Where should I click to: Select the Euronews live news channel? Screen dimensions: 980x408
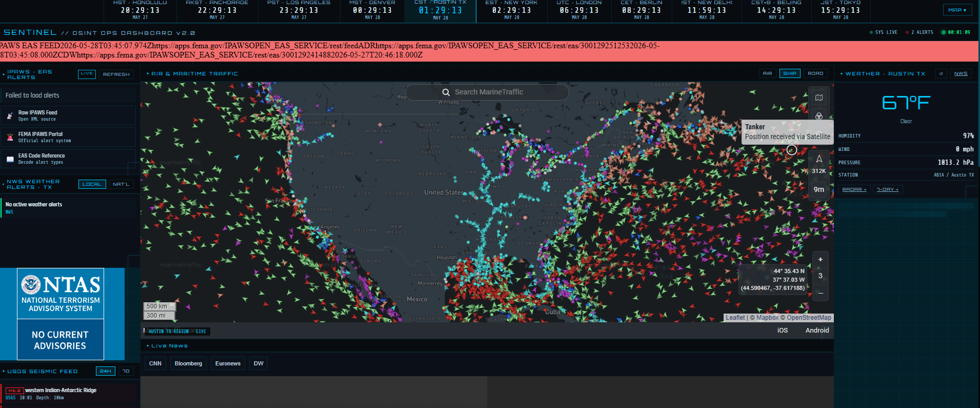tap(228, 363)
